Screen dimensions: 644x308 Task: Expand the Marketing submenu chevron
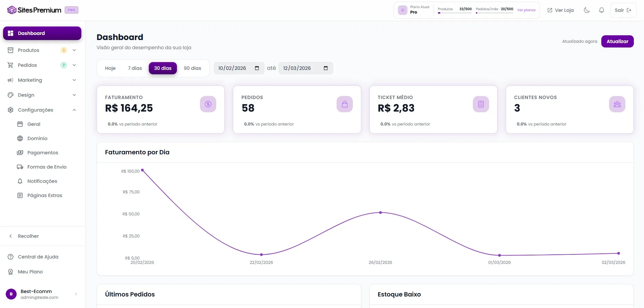coord(74,80)
